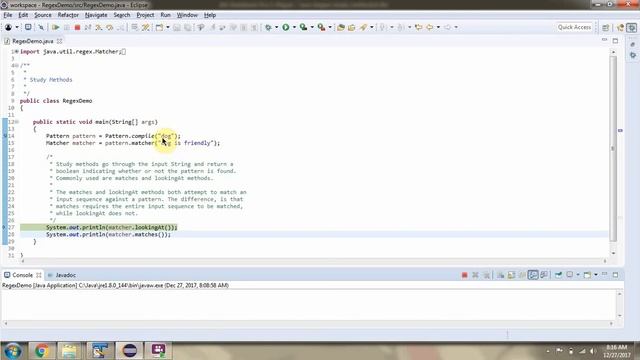Screen dimensions: 640x360
Task: Open the Refactor menu
Action: [68, 15]
